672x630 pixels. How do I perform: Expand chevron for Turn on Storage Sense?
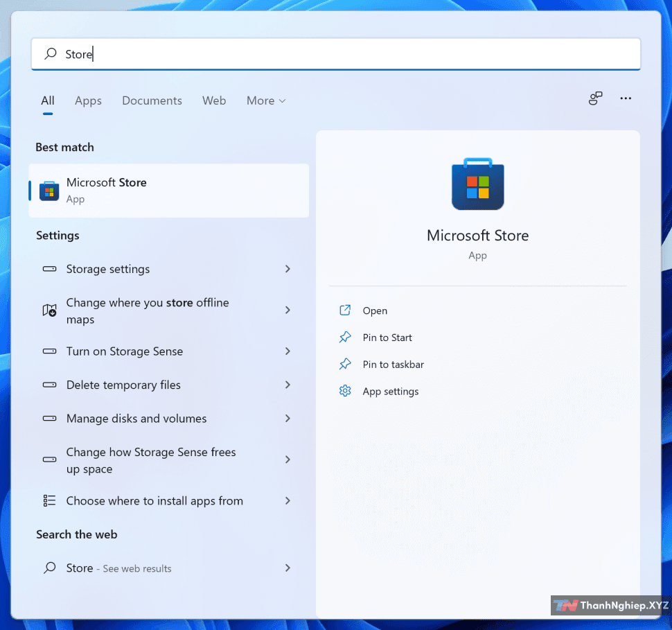click(x=288, y=351)
